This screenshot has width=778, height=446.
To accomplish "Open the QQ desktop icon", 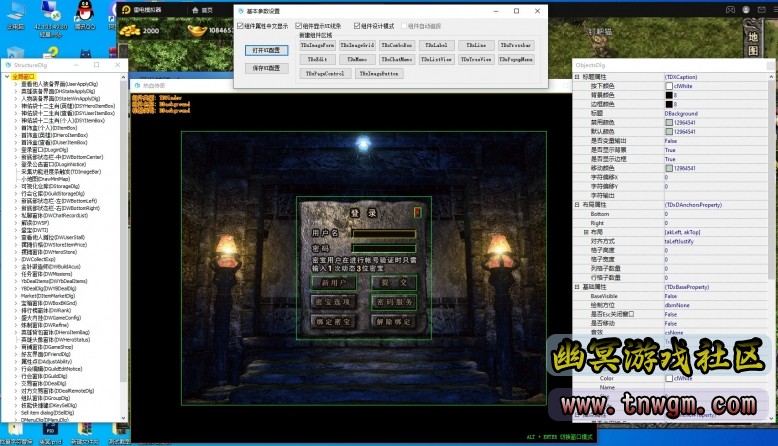I will 85,15.
